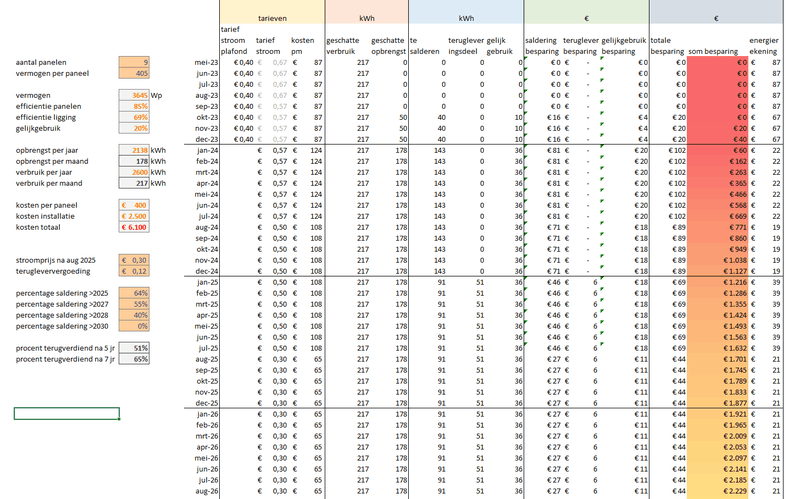This screenshot has width=800, height=499.
Task: Click the 'saldering besparing' column header
Action: [541, 46]
